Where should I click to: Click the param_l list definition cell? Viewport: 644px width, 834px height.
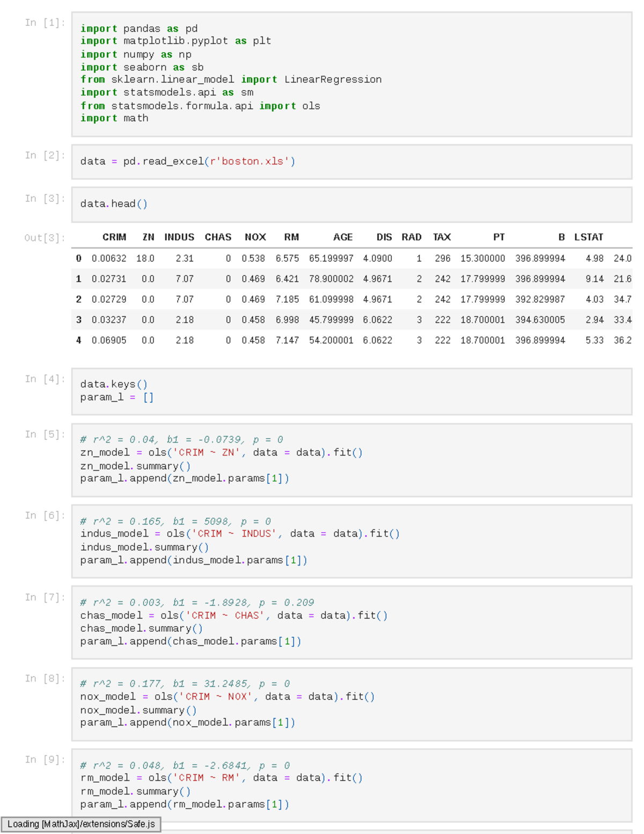pyautogui.click(x=351, y=391)
